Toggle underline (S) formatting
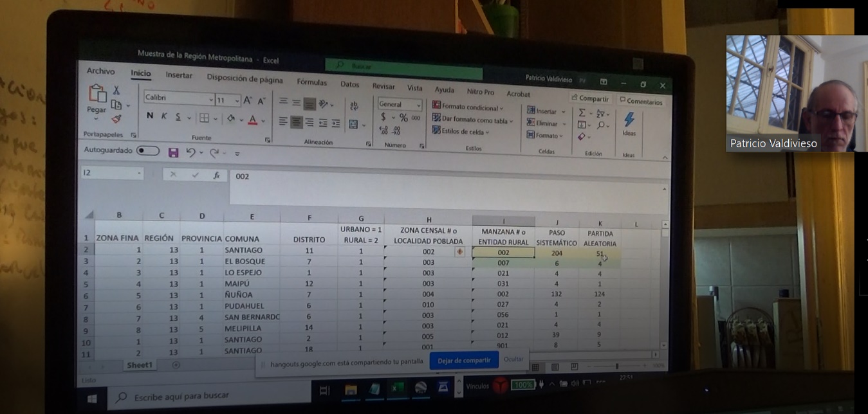 coord(179,118)
